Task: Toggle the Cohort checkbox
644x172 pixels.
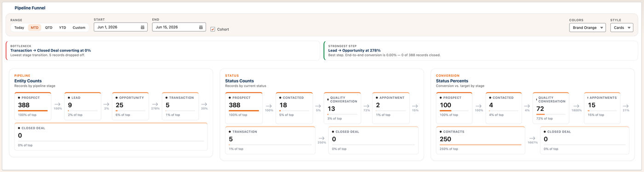Action: click(213, 29)
